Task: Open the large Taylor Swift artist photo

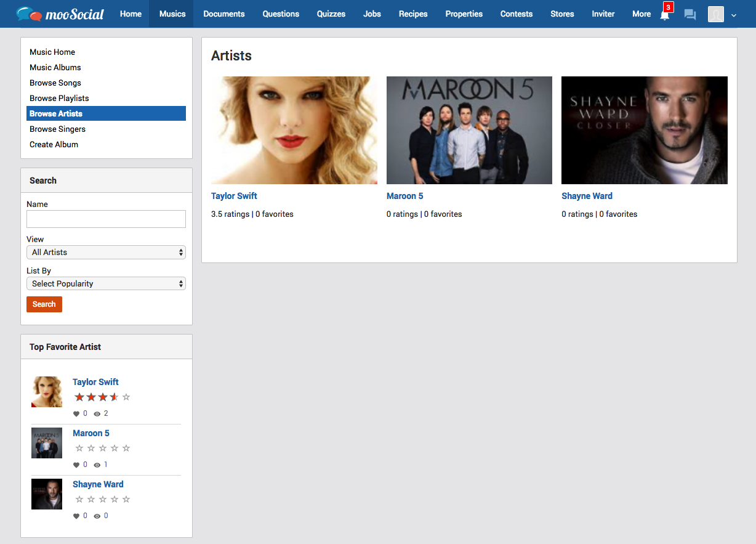Action: click(294, 130)
